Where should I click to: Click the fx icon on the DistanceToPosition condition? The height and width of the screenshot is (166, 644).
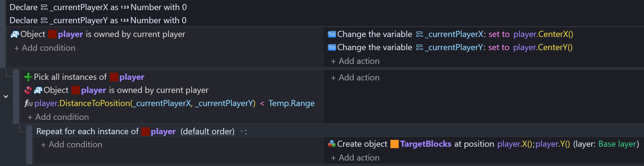(28, 104)
